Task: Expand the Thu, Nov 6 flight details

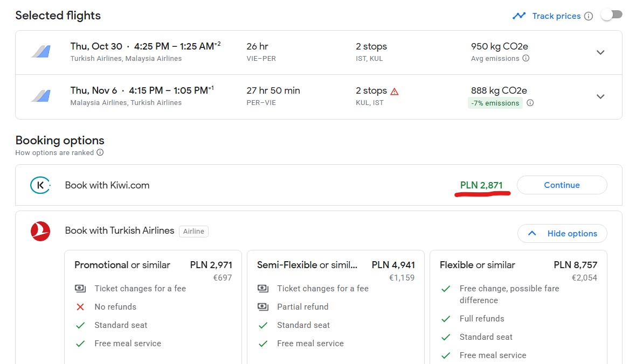Action: coord(600,96)
